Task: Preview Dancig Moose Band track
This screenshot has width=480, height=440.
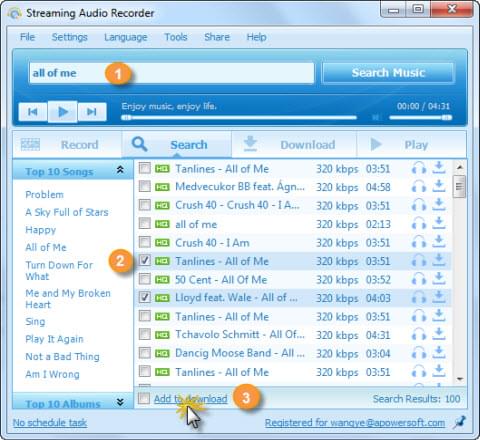Action: (x=419, y=353)
